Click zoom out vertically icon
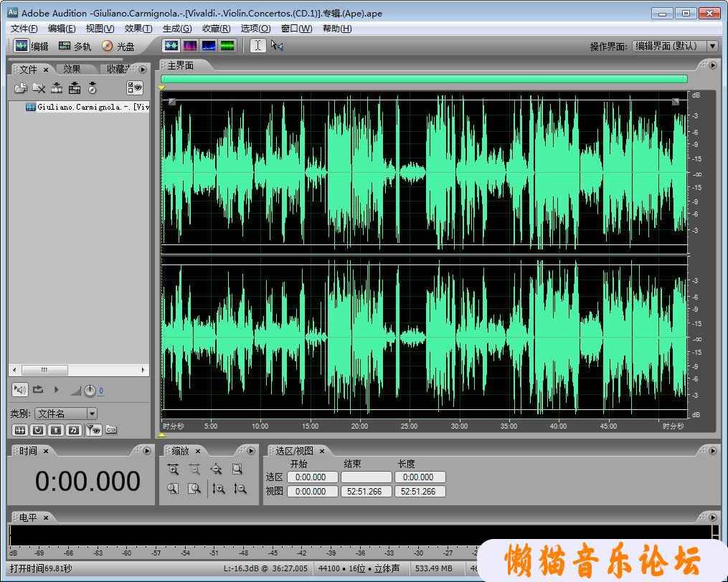This screenshot has width=728, height=582. pyautogui.click(x=240, y=489)
